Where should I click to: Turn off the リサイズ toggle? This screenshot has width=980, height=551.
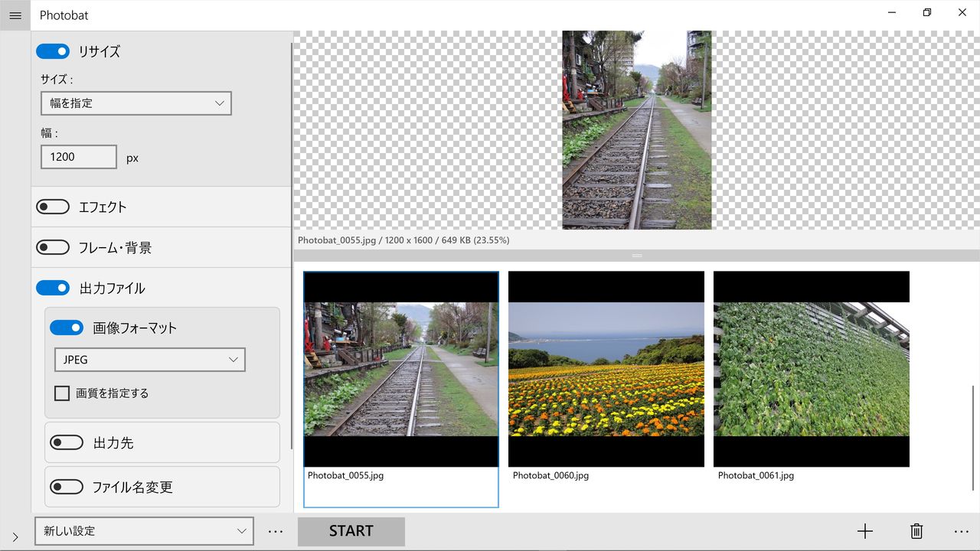pyautogui.click(x=53, y=51)
